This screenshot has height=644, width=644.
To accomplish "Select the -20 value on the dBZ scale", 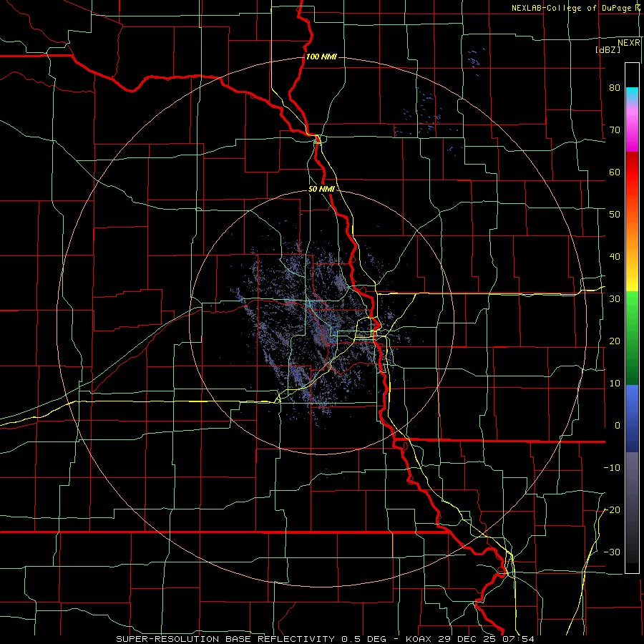I will tap(612, 509).
